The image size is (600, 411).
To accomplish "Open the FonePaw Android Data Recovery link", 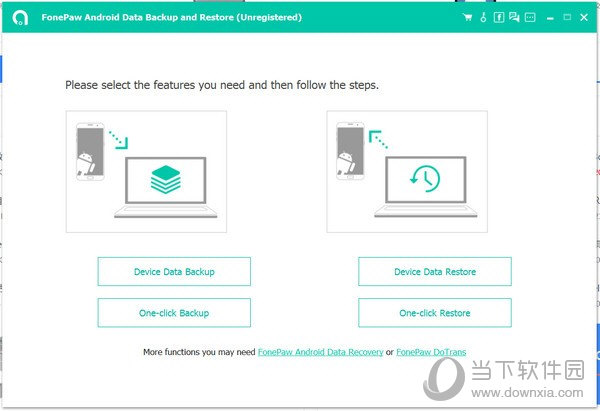I will pyautogui.click(x=320, y=352).
